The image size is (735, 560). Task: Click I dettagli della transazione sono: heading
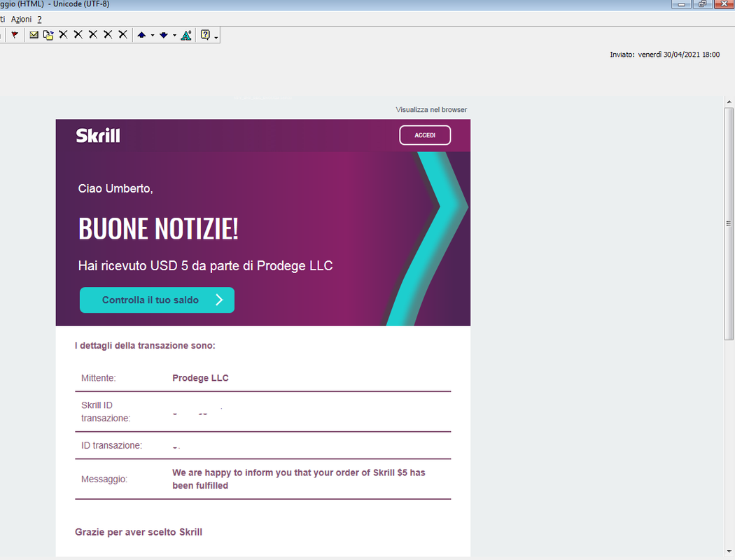(145, 346)
